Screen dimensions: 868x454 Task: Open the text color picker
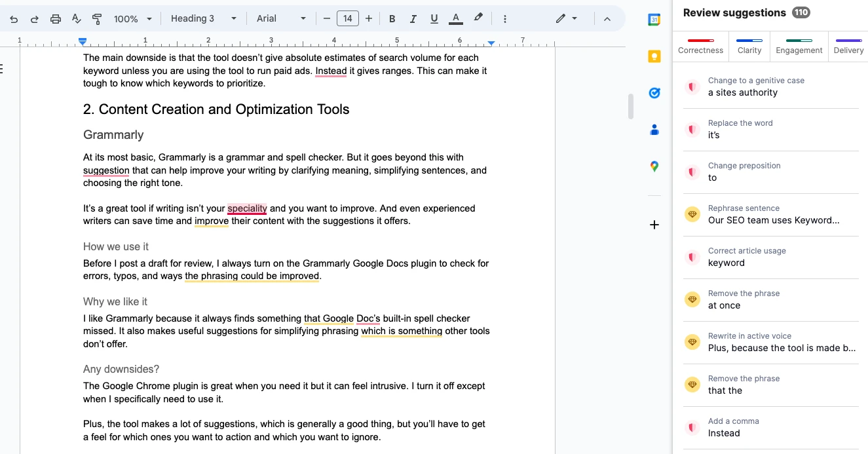click(x=456, y=19)
